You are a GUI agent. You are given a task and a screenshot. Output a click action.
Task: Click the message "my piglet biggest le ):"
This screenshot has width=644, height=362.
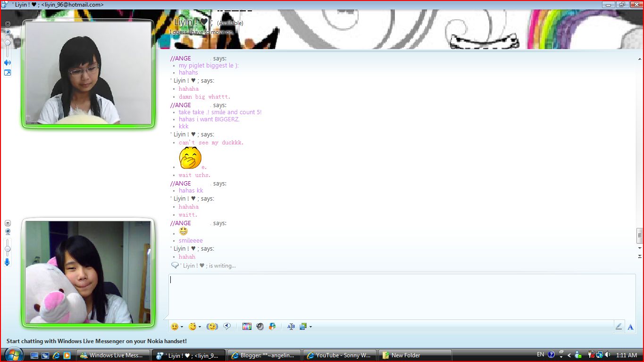pos(209,66)
